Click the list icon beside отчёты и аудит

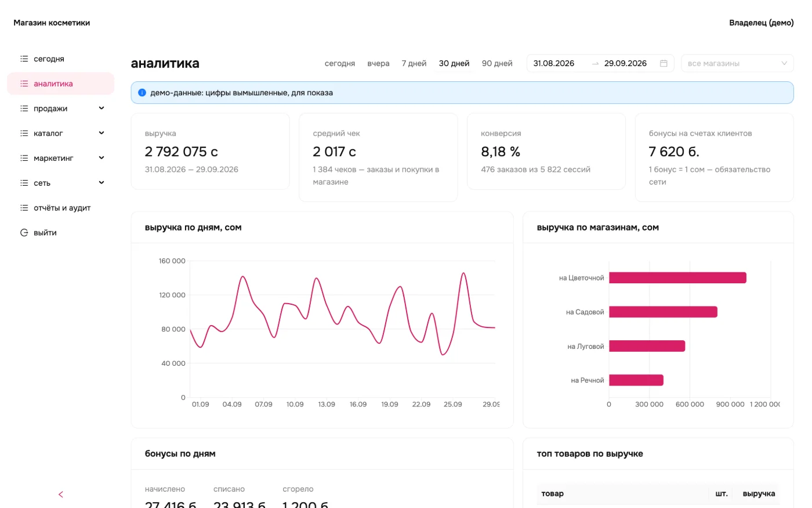24,208
